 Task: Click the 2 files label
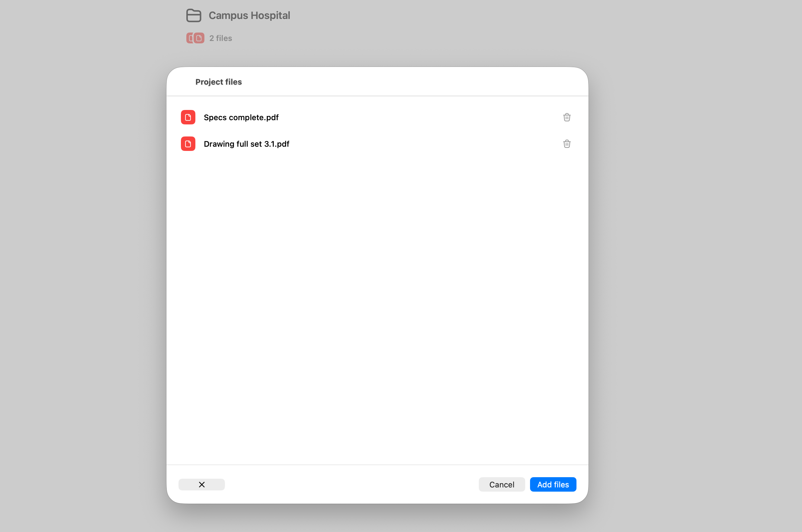point(220,38)
